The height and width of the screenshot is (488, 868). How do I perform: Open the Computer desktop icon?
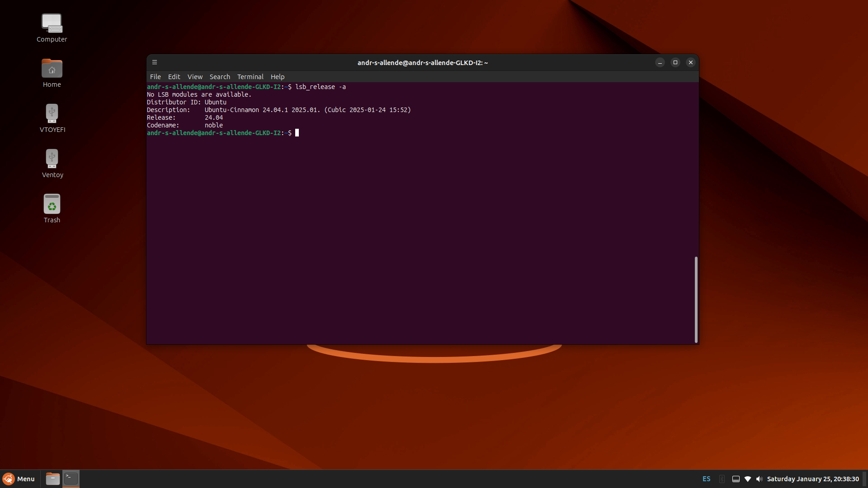[x=52, y=23]
